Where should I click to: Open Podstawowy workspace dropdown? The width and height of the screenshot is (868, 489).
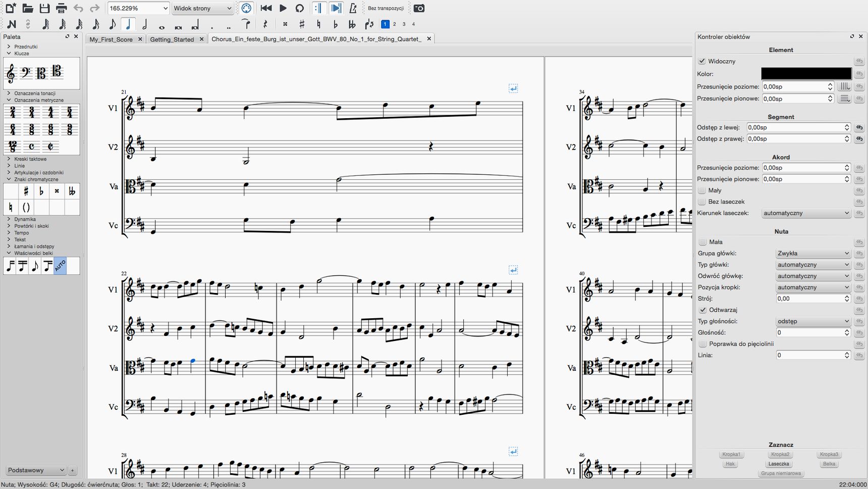(36, 470)
